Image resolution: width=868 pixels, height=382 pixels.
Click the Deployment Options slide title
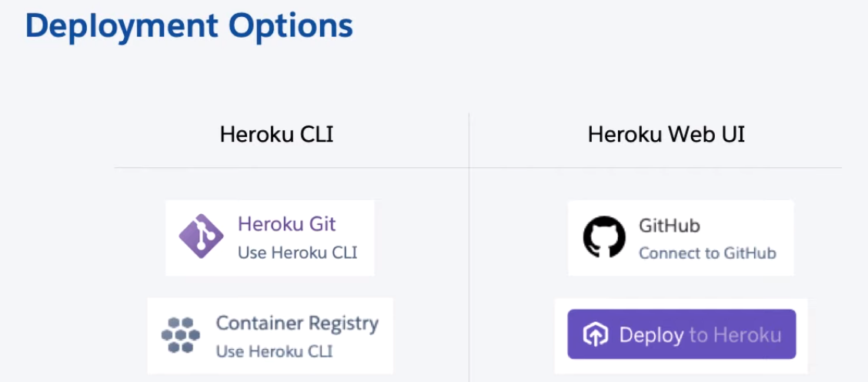click(x=189, y=25)
